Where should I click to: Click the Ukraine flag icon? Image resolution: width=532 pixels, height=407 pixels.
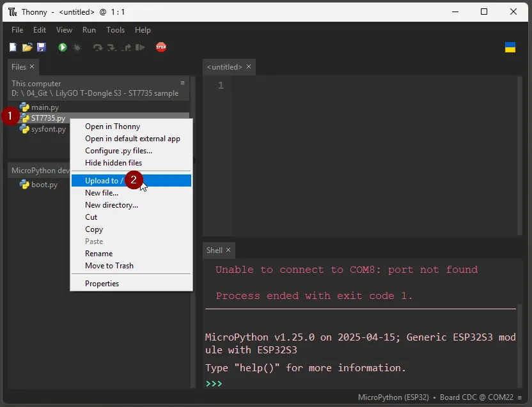(510, 47)
